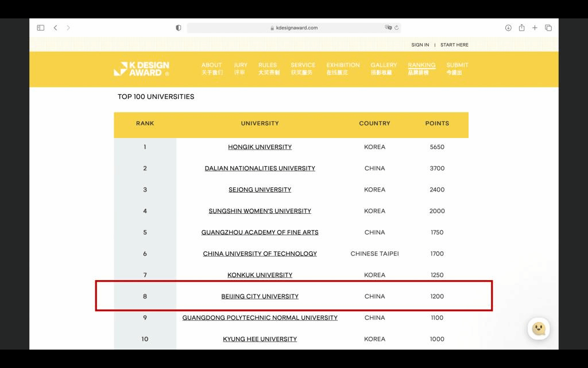Image resolution: width=588 pixels, height=368 pixels.
Task: Go back with the browser back arrow
Action: 55,28
